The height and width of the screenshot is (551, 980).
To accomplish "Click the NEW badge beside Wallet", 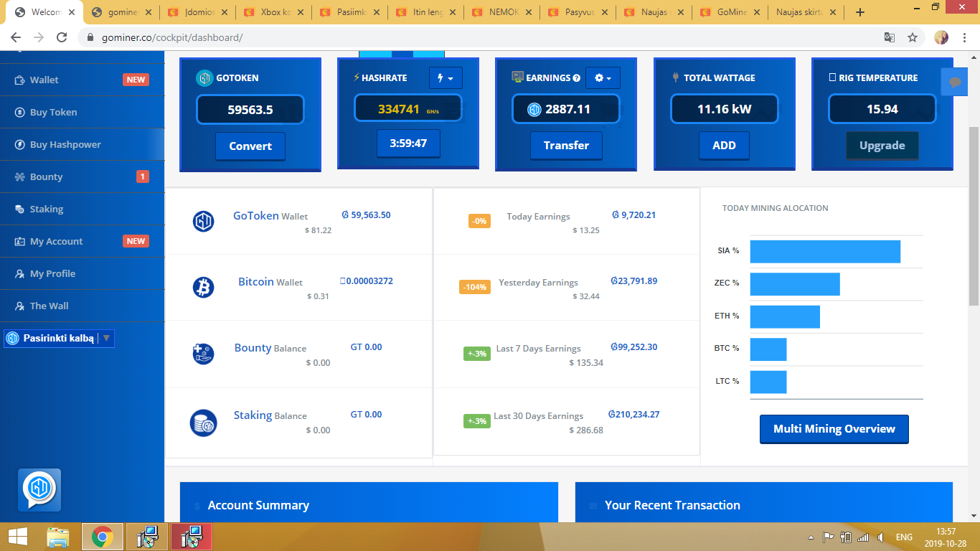I will (x=136, y=80).
